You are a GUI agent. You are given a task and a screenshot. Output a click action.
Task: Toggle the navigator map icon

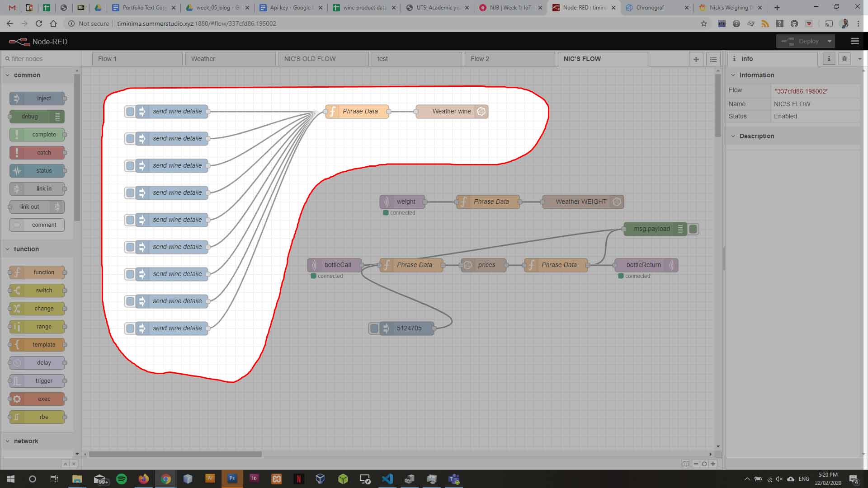(x=686, y=464)
